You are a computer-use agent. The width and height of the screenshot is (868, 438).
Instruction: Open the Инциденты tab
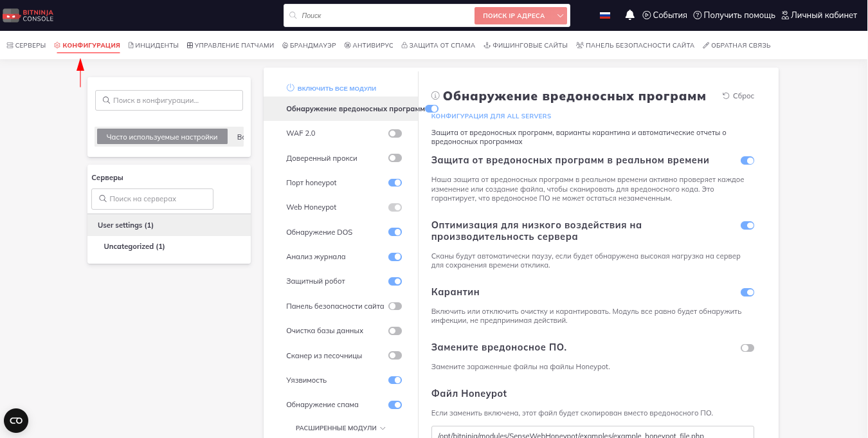pos(154,46)
